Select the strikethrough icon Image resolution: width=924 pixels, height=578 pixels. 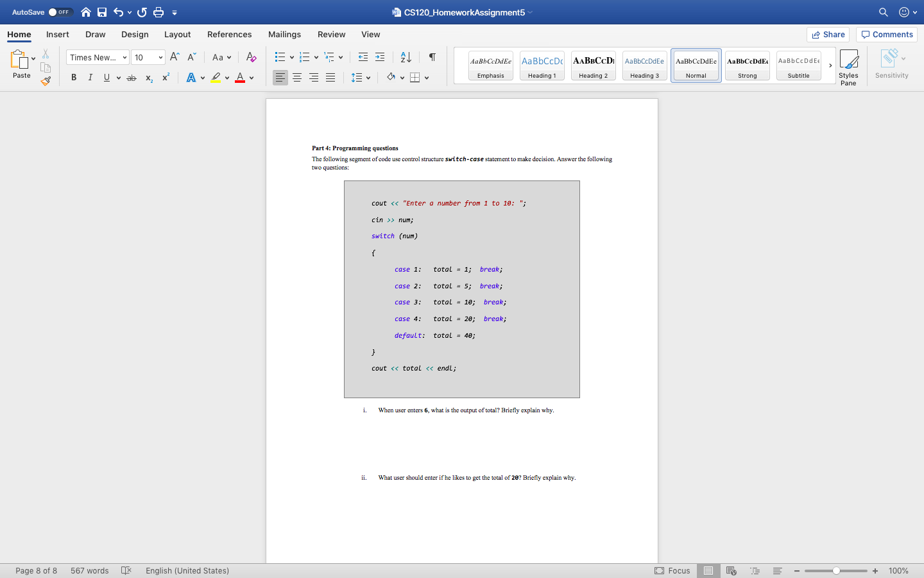[x=131, y=77]
